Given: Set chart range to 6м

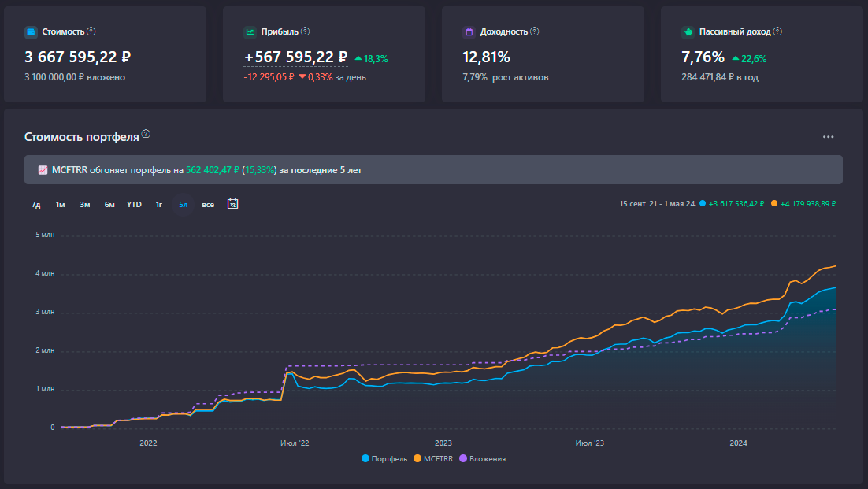Looking at the screenshot, I should (x=109, y=205).
